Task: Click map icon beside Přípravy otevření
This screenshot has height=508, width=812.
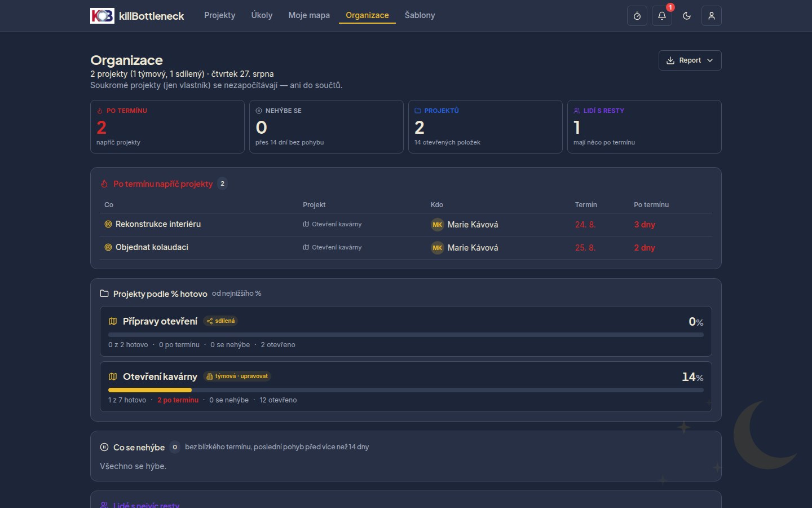Action: 113,321
